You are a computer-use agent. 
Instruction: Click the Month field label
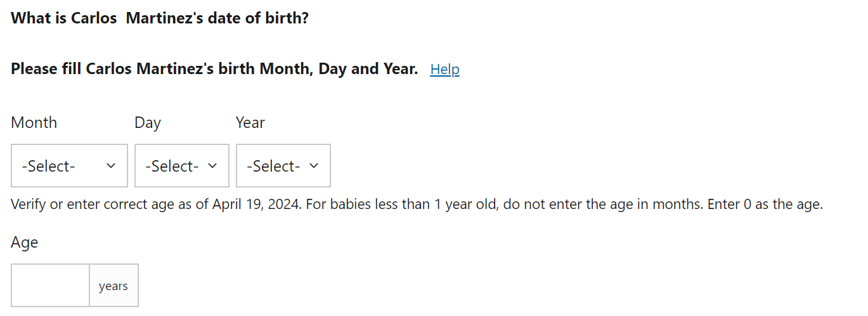34,122
